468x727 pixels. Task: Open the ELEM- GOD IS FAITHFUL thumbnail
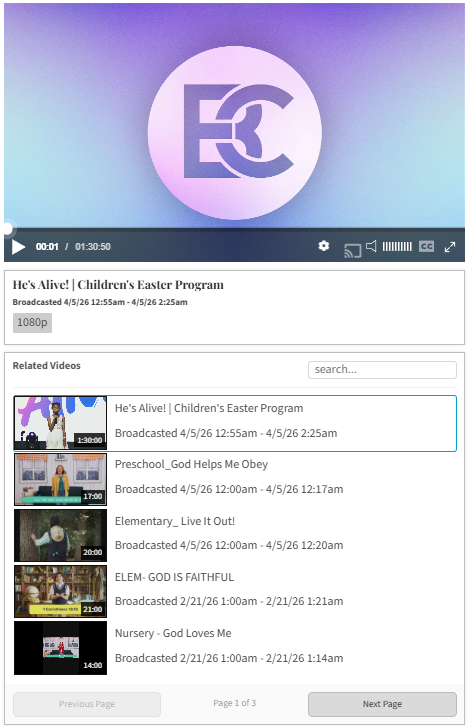pyautogui.click(x=60, y=592)
